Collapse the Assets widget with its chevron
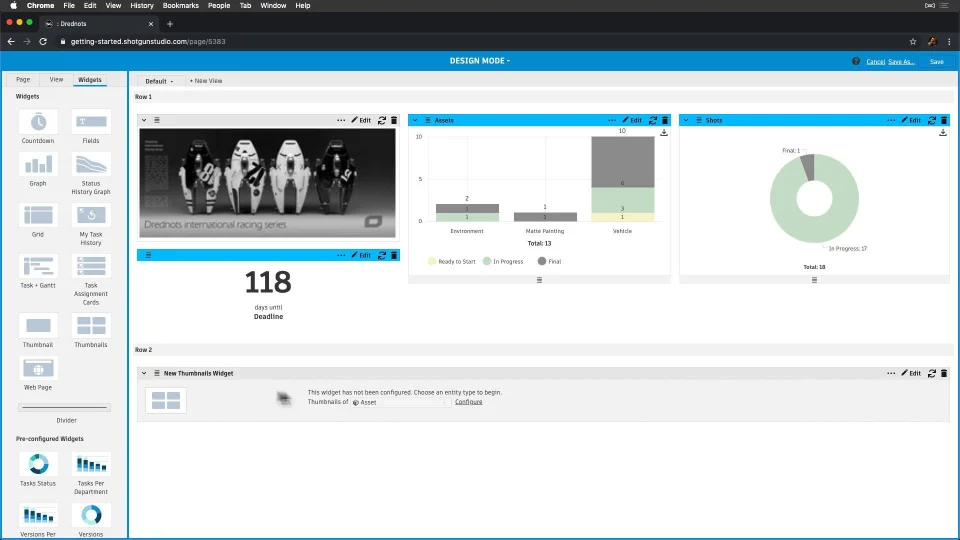 [415, 120]
